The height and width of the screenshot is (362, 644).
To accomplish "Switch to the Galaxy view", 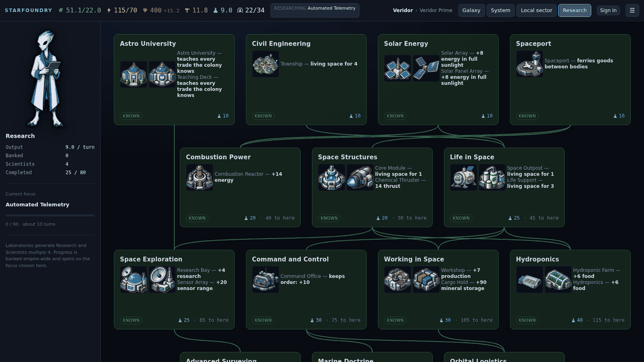I will coord(471,11).
